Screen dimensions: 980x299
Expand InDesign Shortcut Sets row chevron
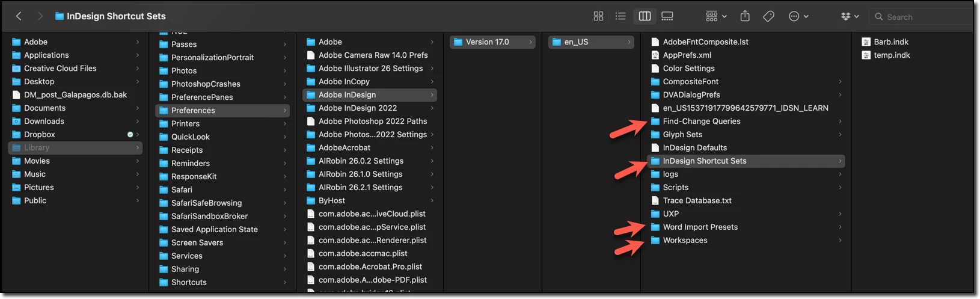click(x=840, y=161)
